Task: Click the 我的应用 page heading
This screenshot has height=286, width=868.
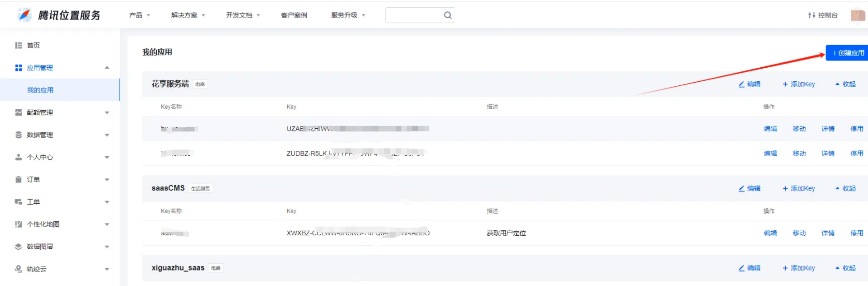Action: point(157,52)
